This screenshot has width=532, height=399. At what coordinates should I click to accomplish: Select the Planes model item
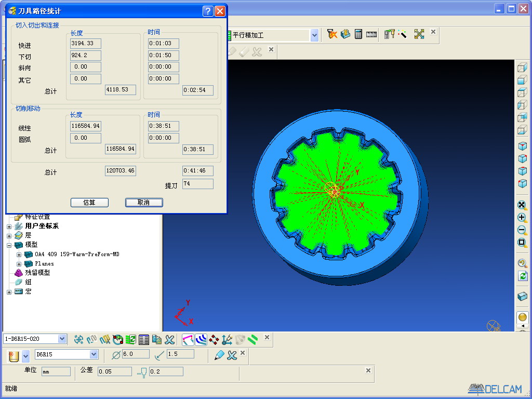pos(44,263)
